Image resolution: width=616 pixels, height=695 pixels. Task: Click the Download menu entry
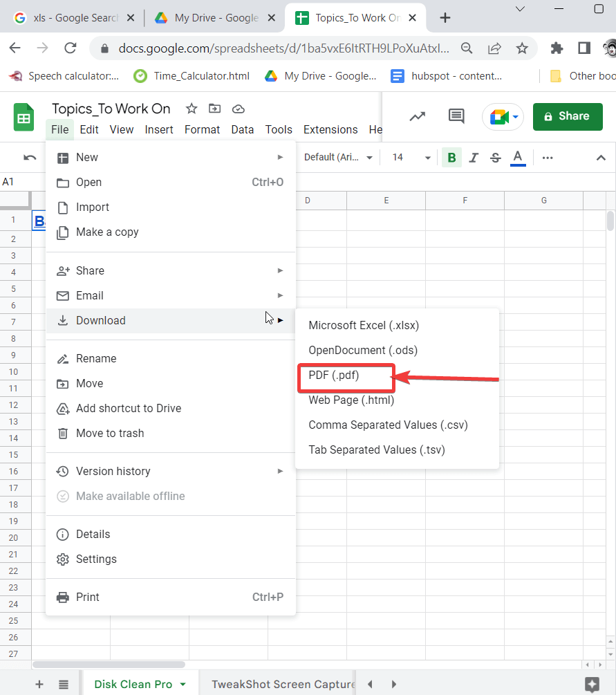[171, 320]
